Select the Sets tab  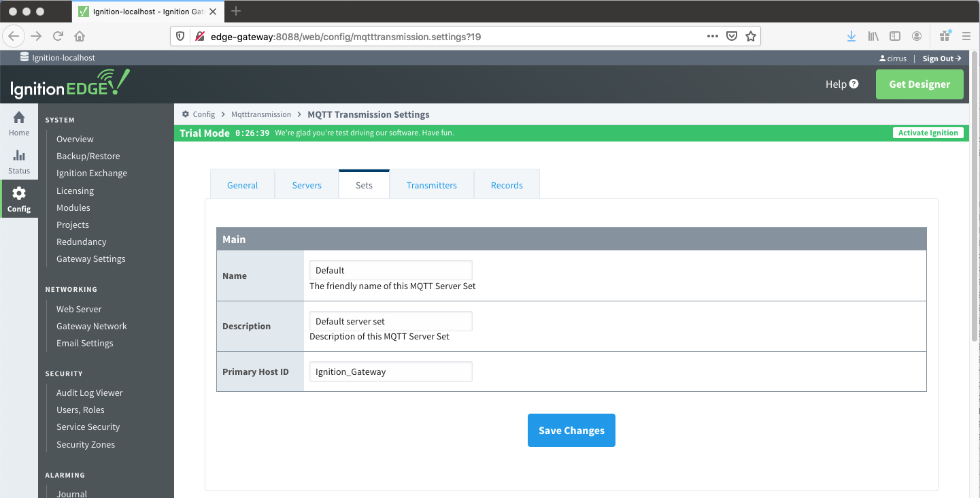(x=364, y=184)
